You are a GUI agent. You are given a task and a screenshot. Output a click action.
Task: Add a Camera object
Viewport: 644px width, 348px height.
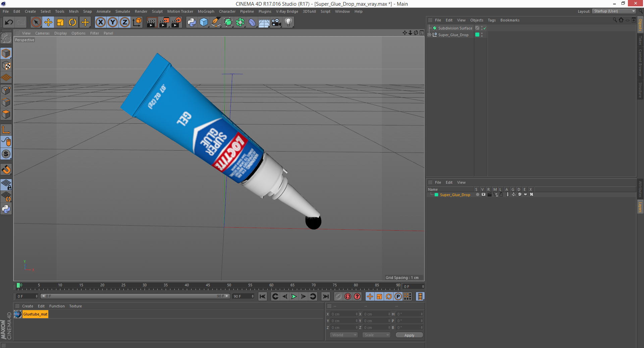tap(276, 22)
